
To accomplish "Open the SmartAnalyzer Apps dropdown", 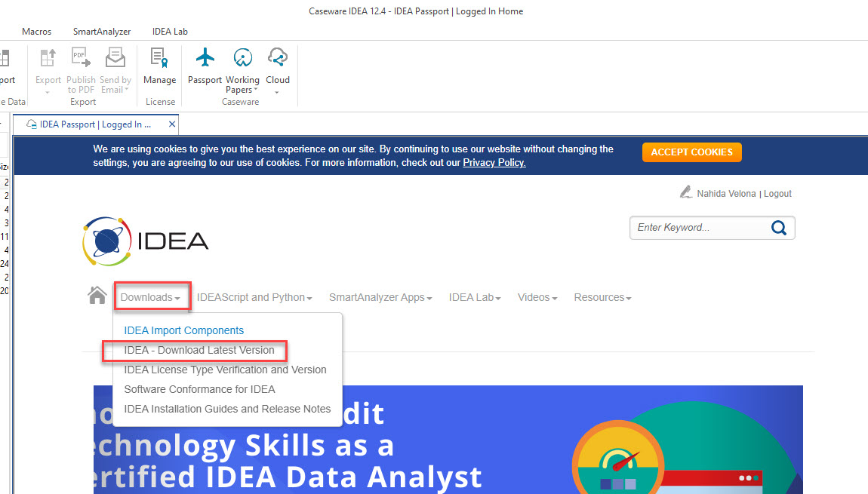I will (380, 297).
